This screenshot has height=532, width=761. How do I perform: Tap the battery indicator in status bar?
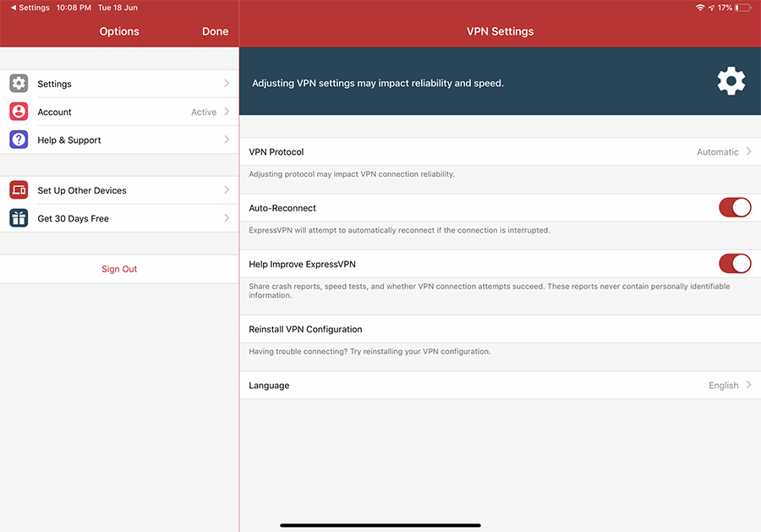(742, 8)
